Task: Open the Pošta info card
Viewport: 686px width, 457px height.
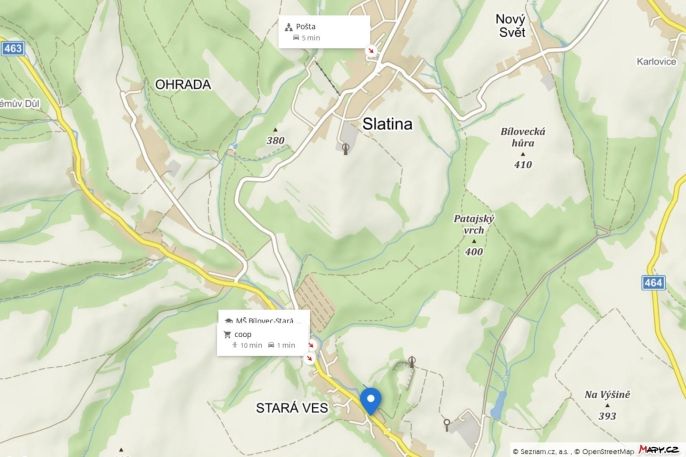Action: 324,32
